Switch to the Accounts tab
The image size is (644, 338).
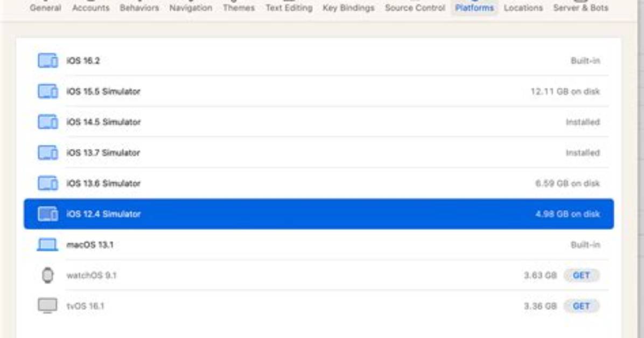(91, 8)
